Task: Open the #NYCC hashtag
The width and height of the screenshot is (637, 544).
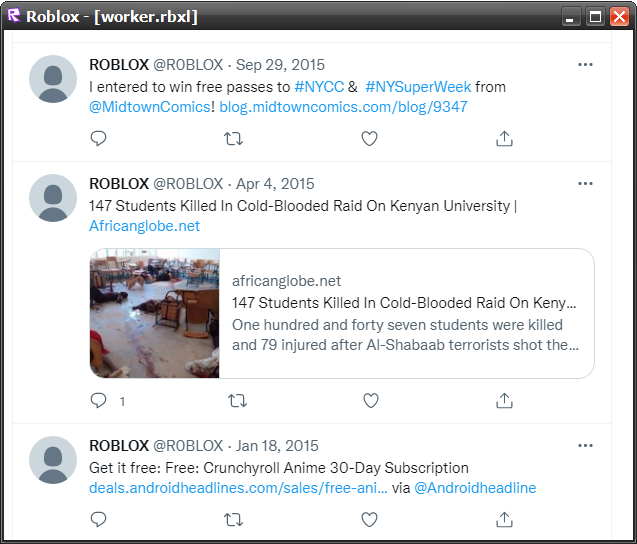Action: (318, 87)
